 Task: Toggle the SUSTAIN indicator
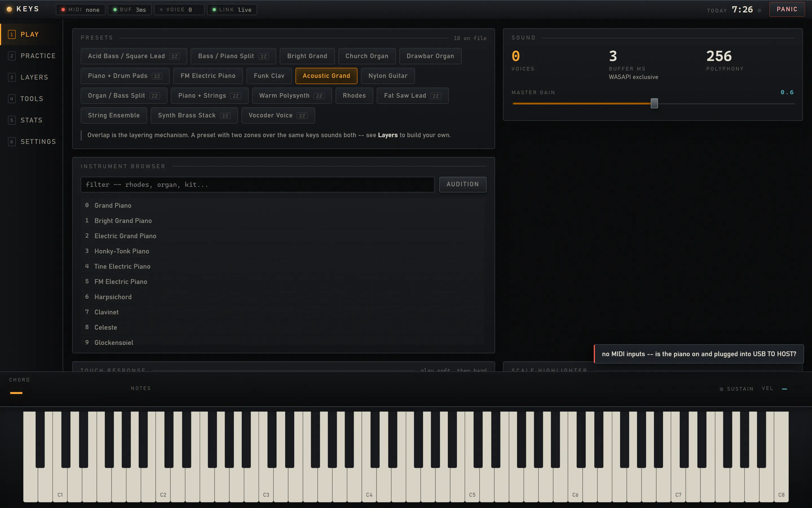(x=736, y=389)
